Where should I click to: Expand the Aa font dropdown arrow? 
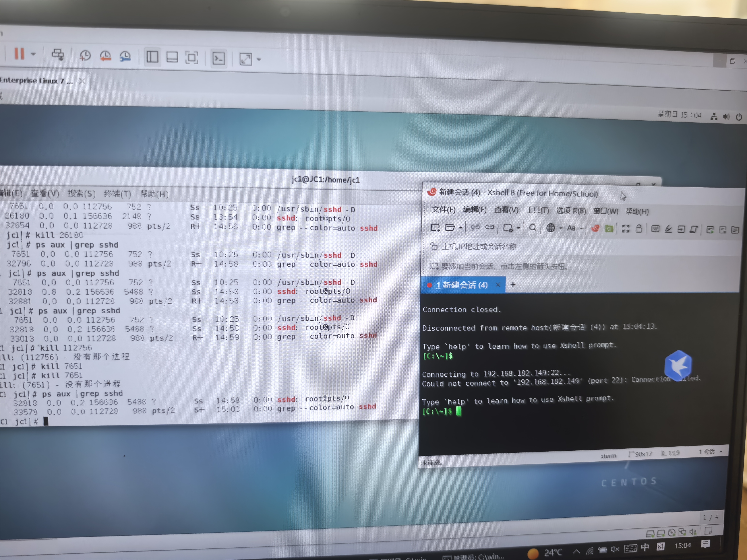coord(582,229)
